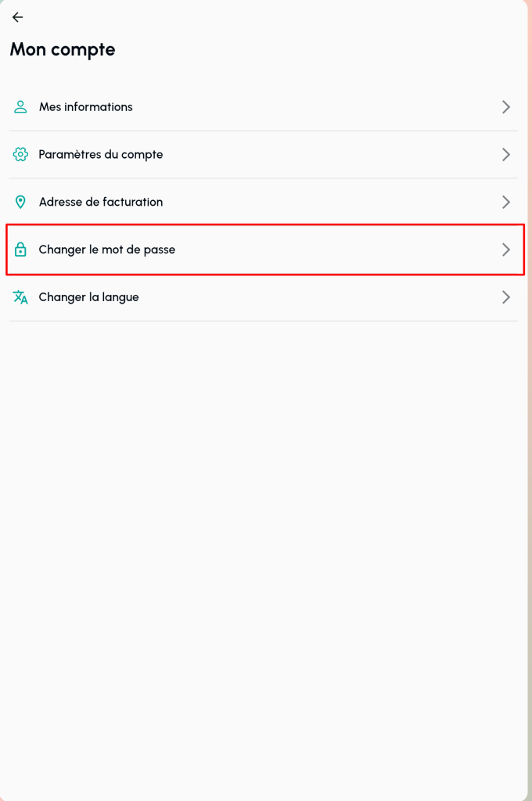The width and height of the screenshot is (532, 801).
Task: Select the Changer le mot de passe text
Action: pos(106,250)
